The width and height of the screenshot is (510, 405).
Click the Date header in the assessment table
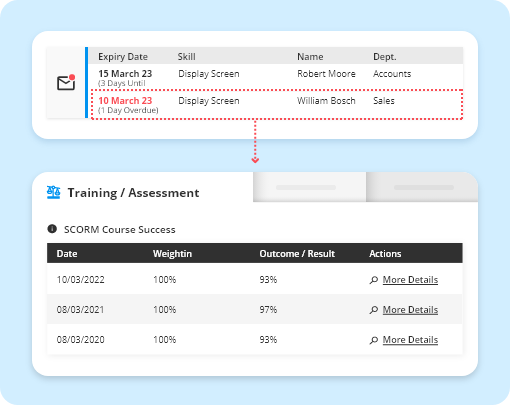point(67,254)
